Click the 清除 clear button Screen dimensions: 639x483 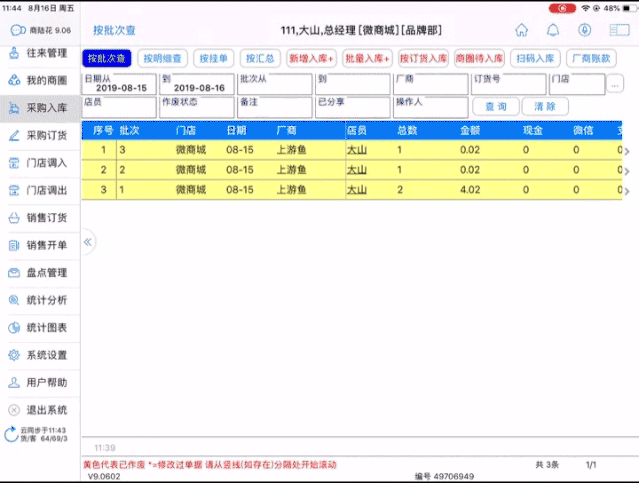(x=545, y=107)
